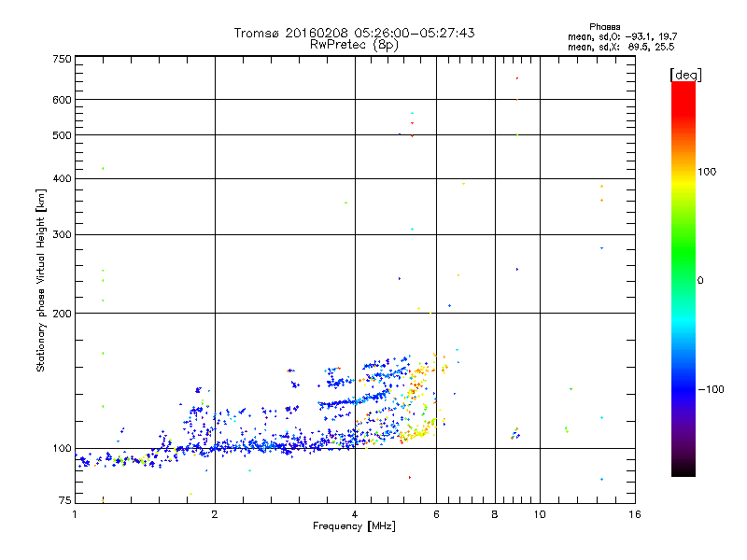Click the x-axis tick '16'
Image resolution: width=747 pixels, height=560 pixels.
click(x=635, y=514)
